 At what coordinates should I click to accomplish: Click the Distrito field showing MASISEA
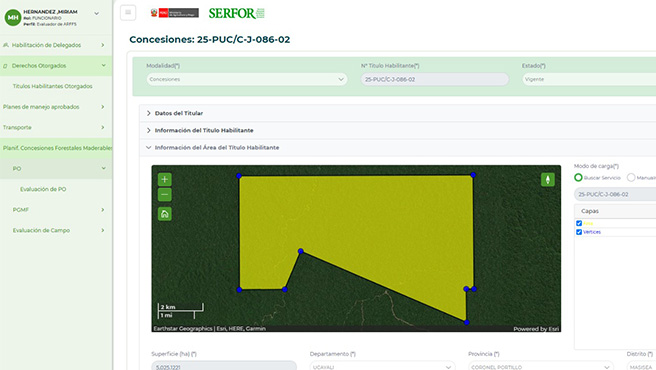[x=641, y=366]
